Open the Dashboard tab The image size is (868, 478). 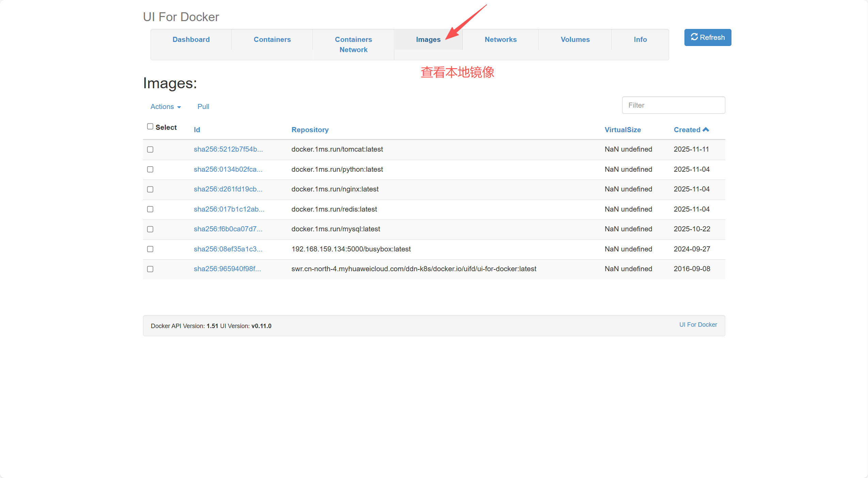[191, 40]
